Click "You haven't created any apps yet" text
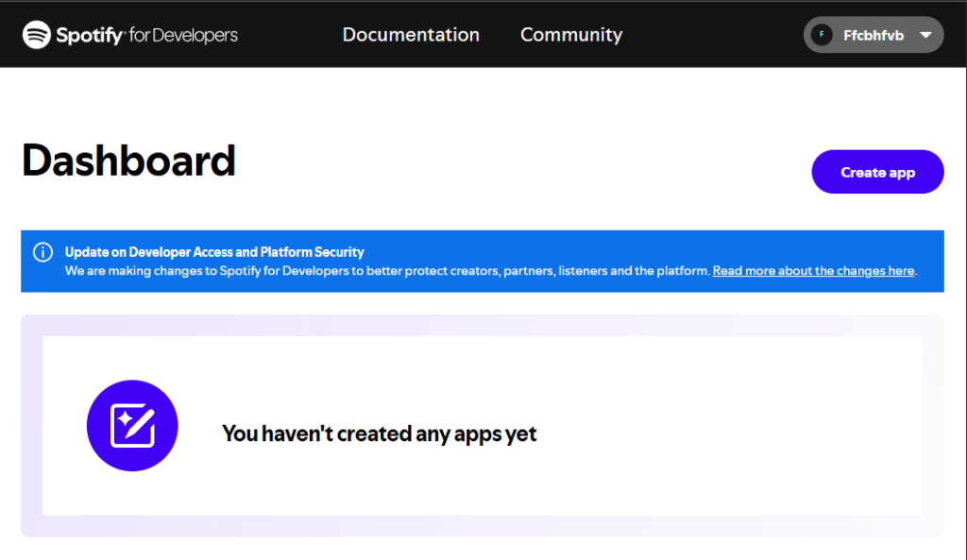Image resolution: width=967 pixels, height=560 pixels. click(379, 433)
